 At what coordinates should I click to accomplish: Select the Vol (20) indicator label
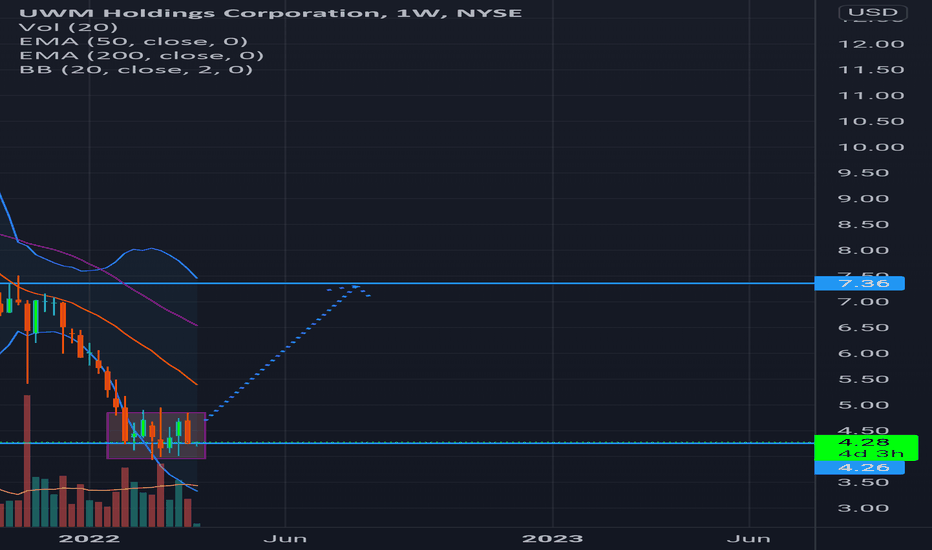tap(68, 27)
